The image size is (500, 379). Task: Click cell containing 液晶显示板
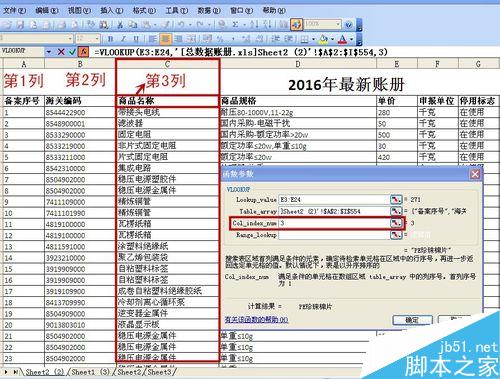click(x=167, y=324)
